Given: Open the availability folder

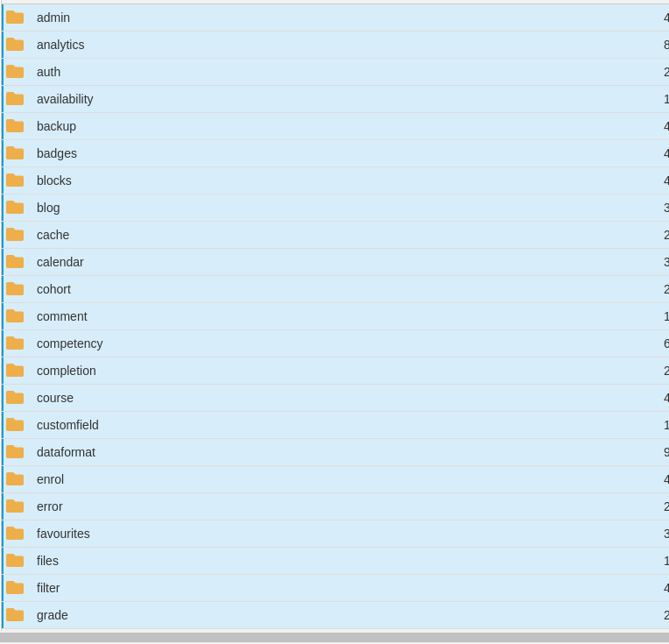Looking at the screenshot, I should pyautogui.click(x=65, y=99).
